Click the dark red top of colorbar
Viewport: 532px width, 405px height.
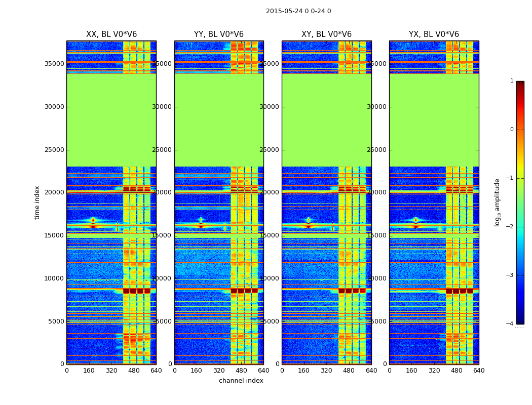520,84
